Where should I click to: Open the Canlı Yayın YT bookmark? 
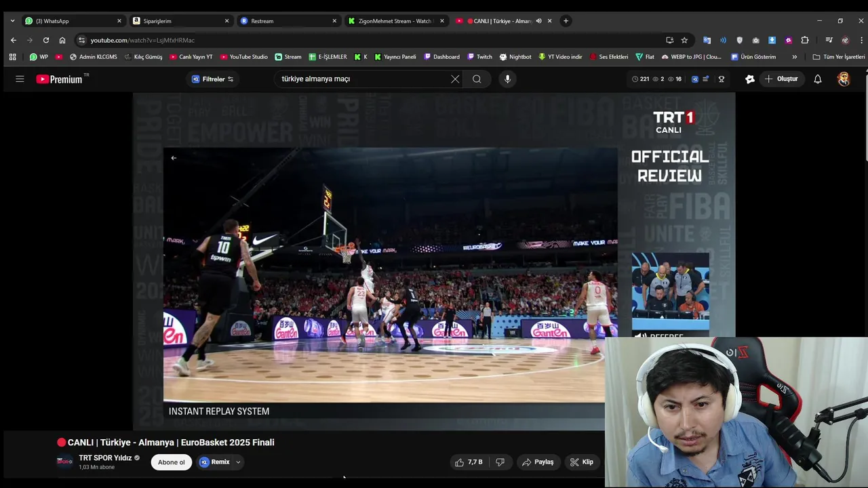coord(191,57)
